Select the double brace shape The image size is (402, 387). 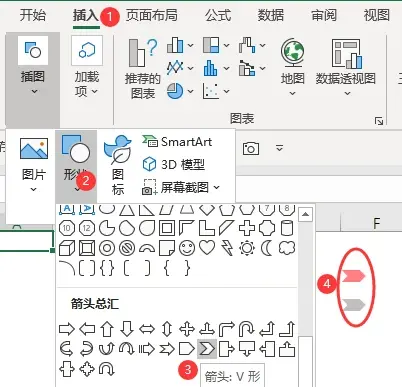pos(107,268)
